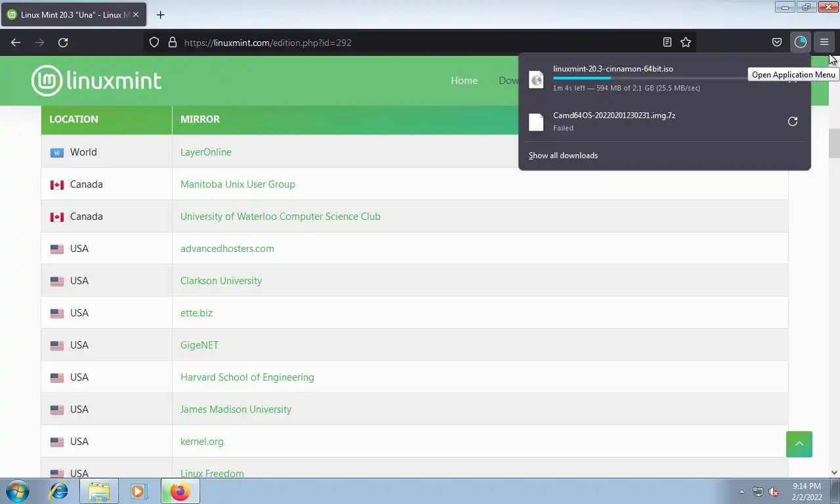The height and width of the screenshot is (504, 840).
Task: Click USA flag in Clarkson University row
Action: click(x=57, y=282)
